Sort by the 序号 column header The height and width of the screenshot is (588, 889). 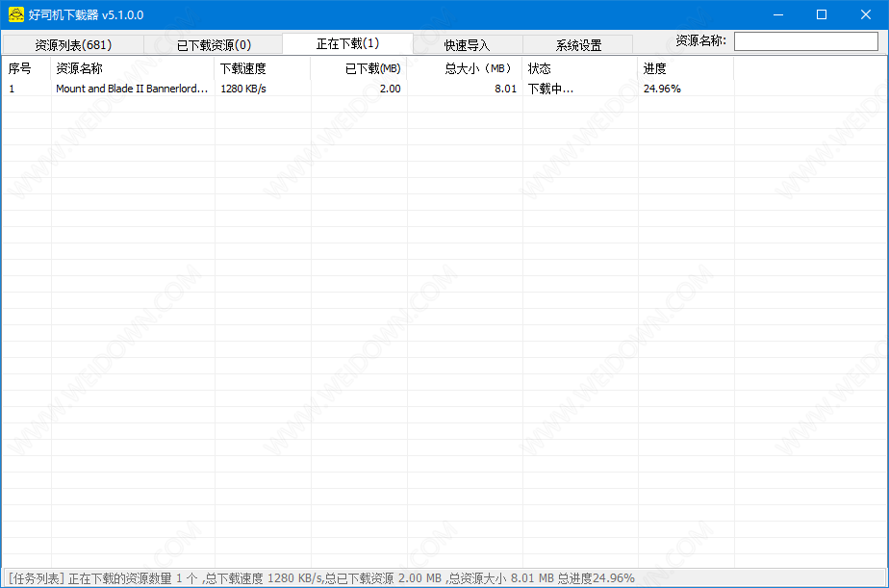coord(27,68)
